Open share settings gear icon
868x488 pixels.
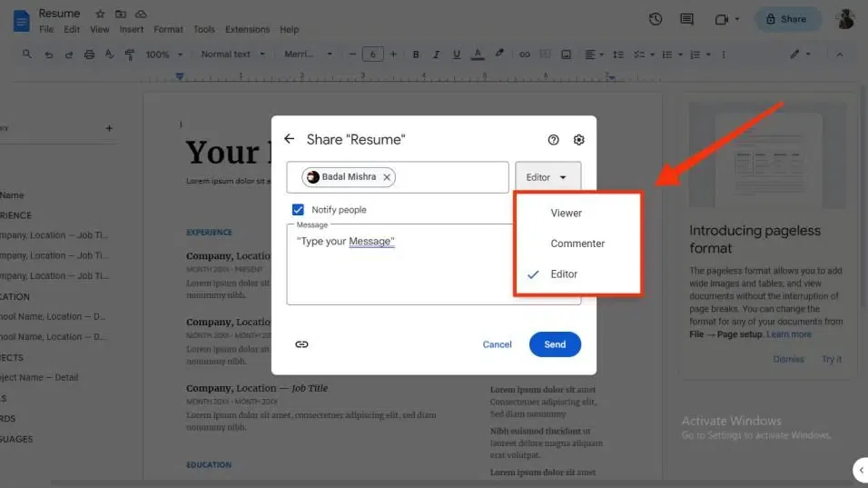(578, 140)
